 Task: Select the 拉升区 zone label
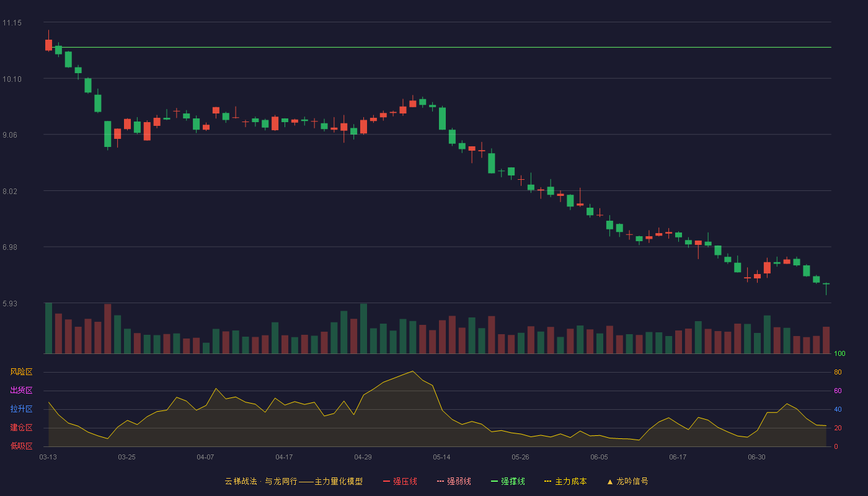click(21, 409)
